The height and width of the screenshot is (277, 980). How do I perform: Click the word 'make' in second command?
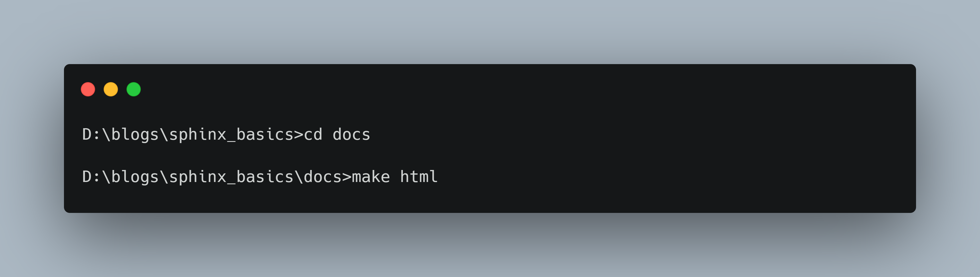pyautogui.click(x=371, y=177)
